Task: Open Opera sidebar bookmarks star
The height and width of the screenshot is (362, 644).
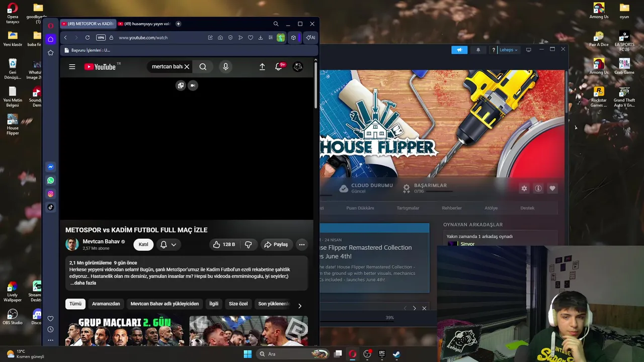Action: tap(50, 53)
